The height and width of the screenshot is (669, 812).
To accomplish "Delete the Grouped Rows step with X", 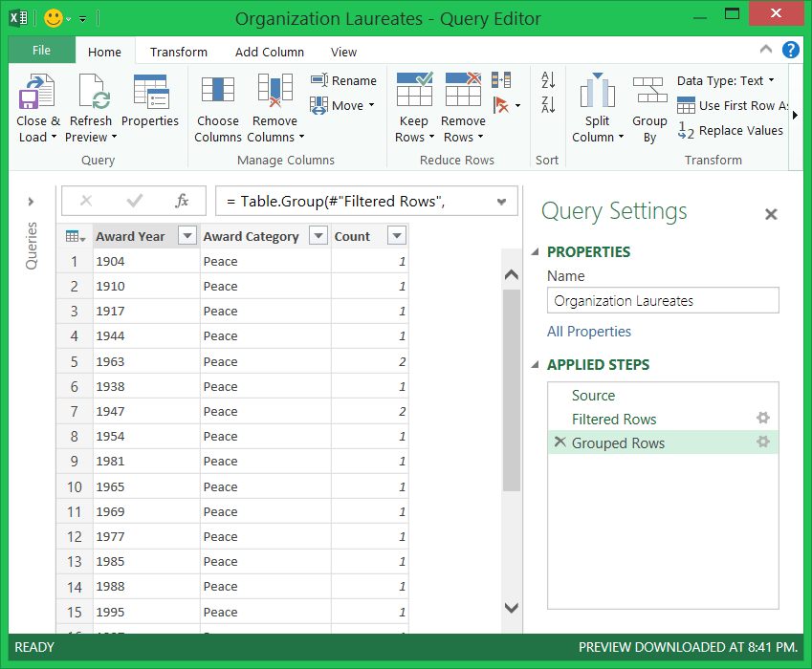I will coord(560,442).
